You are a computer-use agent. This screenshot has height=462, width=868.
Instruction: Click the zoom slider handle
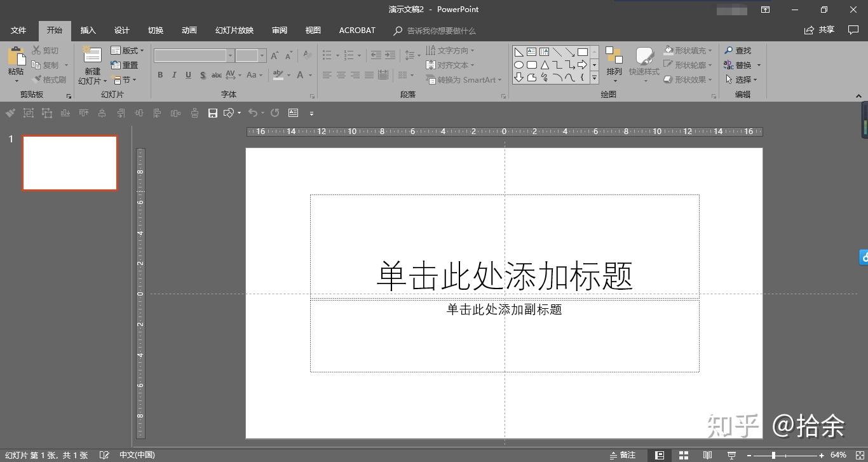773,455
